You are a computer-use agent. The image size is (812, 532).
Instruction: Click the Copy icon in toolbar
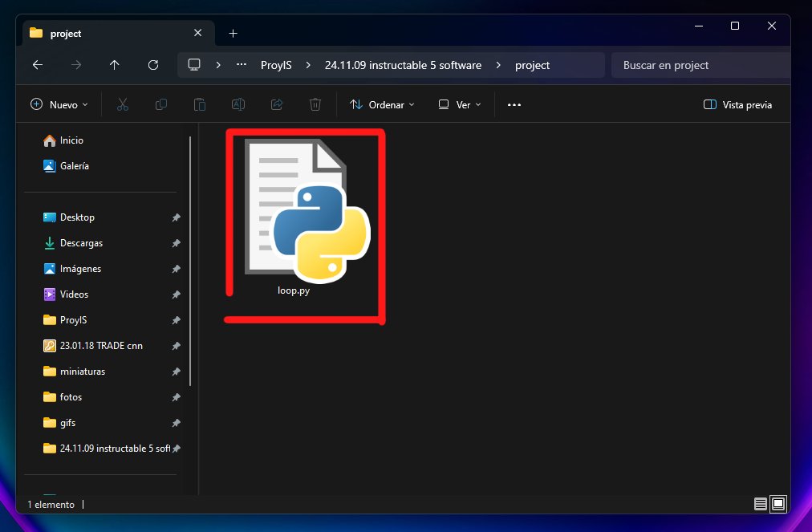pyautogui.click(x=161, y=104)
